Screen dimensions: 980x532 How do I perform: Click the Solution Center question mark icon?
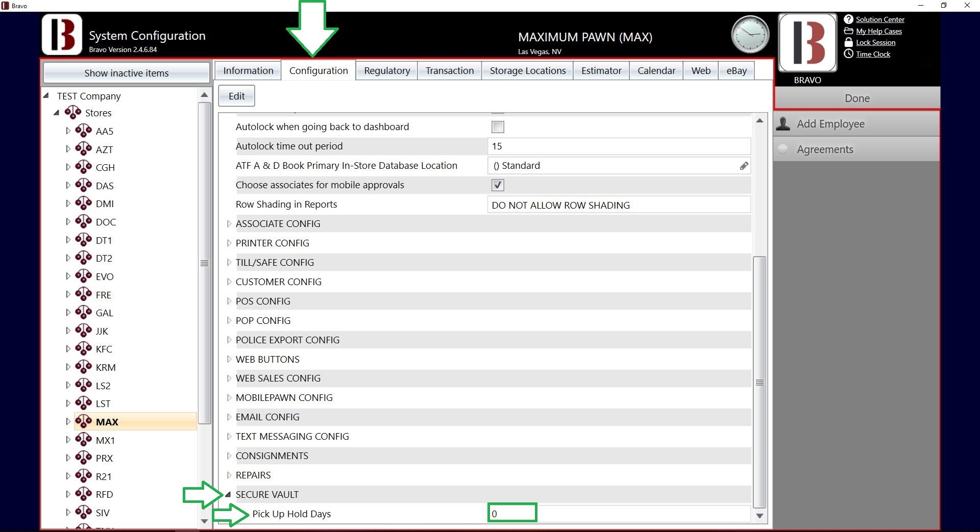click(848, 19)
